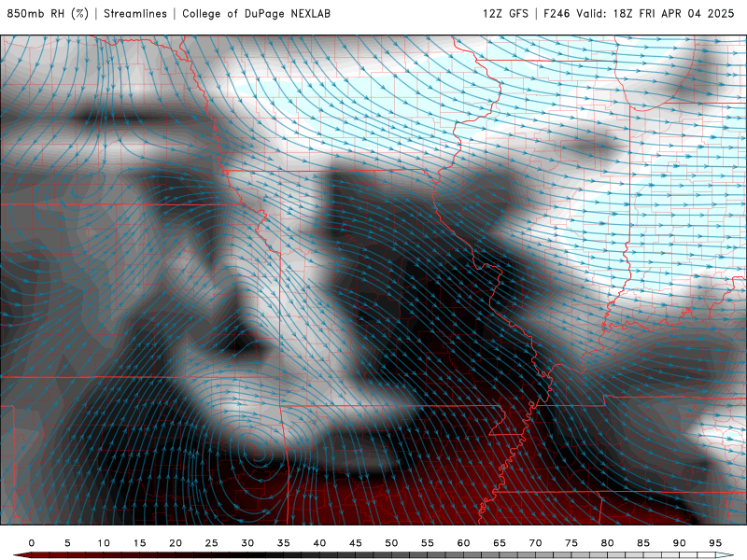
Task: Click the '35' value on the color scale
Action: click(284, 543)
